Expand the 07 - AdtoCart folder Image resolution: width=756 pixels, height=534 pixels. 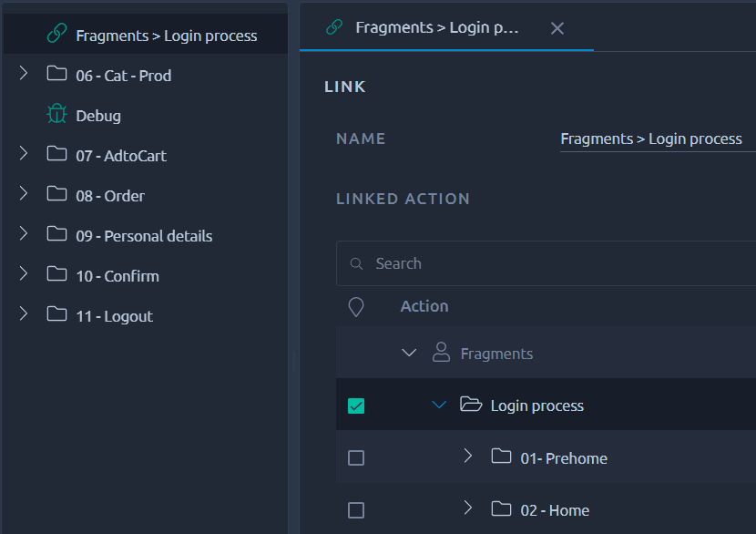point(23,153)
